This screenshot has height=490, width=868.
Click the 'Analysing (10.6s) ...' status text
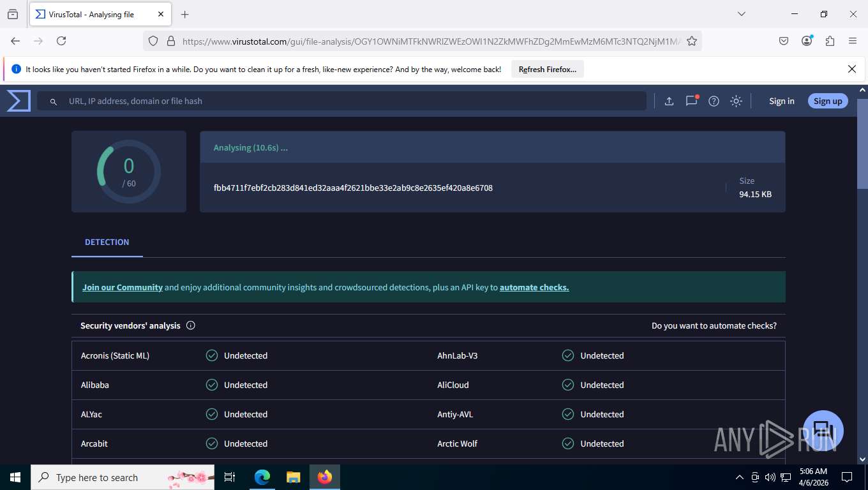251,147
